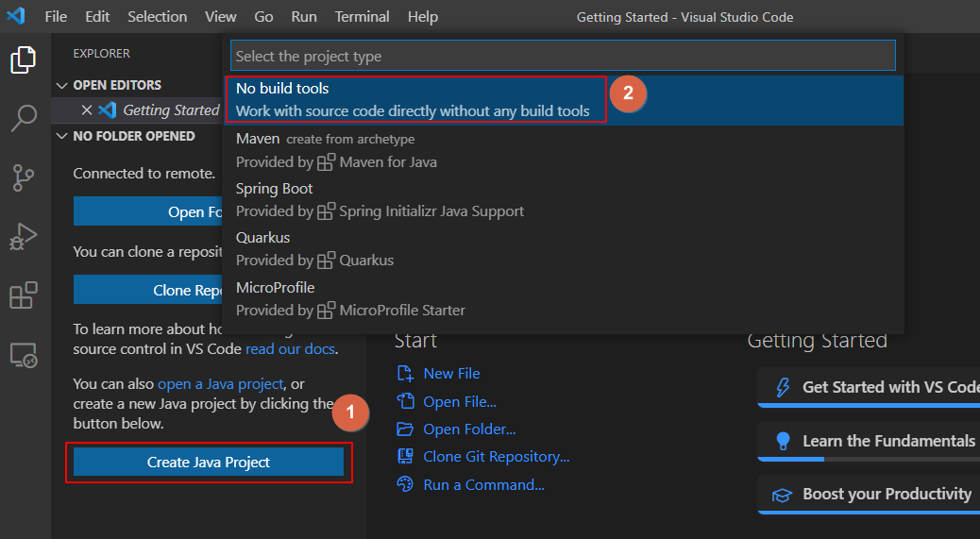
Task: Open the Extensions view icon
Action: click(23, 295)
